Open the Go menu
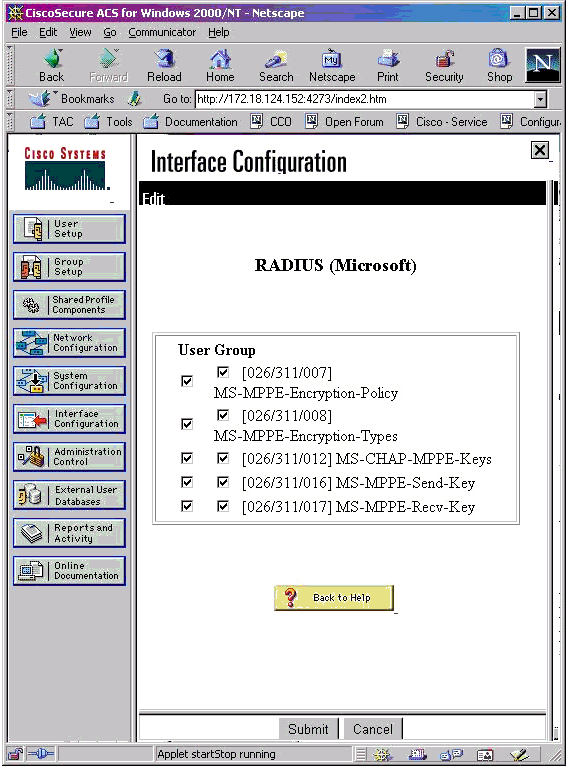This screenshot has height=766, width=566. pos(110,33)
